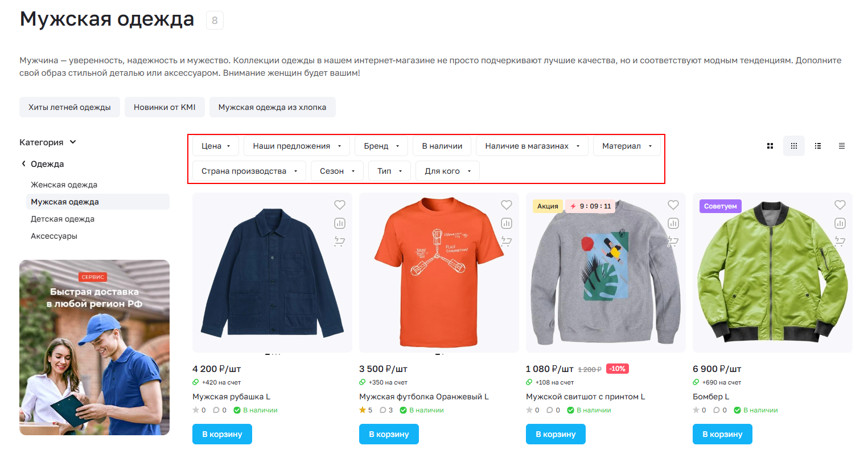Add navy men's shirt to favorites

[x=340, y=205]
